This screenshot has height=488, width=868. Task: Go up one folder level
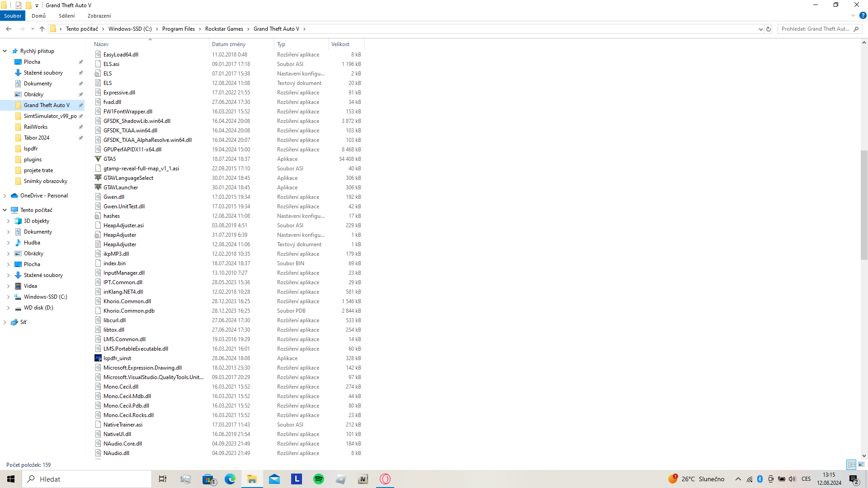(x=42, y=29)
